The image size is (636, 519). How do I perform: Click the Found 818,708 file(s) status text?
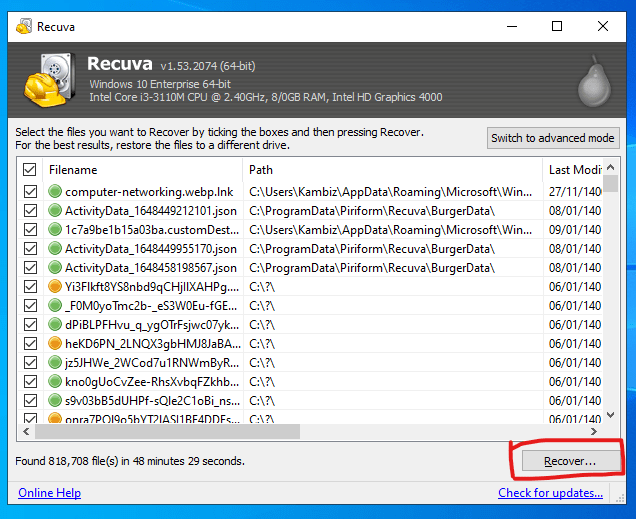[130, 461]
